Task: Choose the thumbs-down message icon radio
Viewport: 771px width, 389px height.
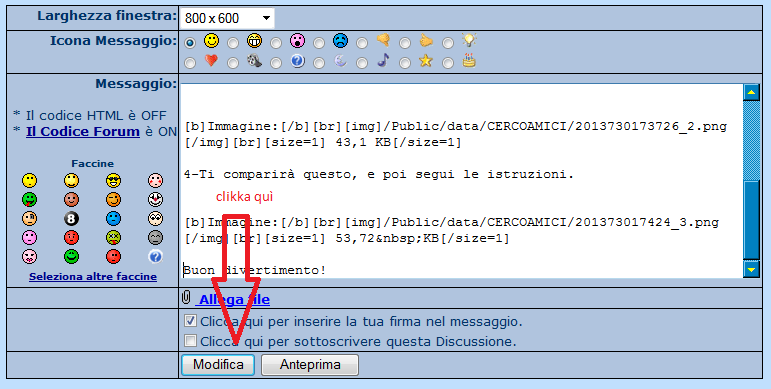Action: click(362, 43)
